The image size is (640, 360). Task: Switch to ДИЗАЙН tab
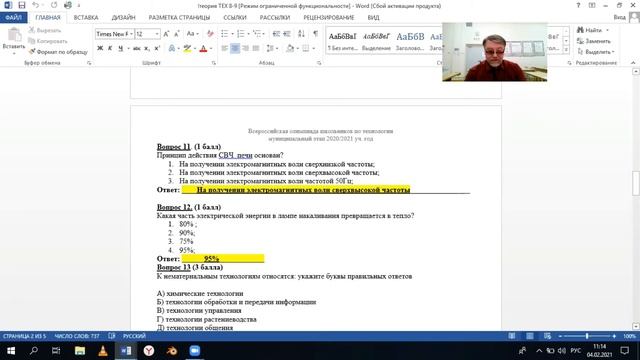(123, 18)
